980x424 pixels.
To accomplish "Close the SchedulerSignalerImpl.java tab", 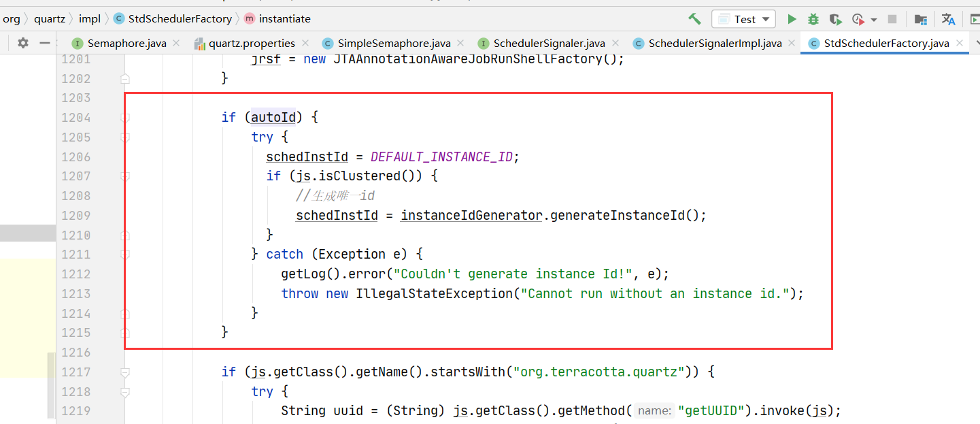I will coord(792,44).
